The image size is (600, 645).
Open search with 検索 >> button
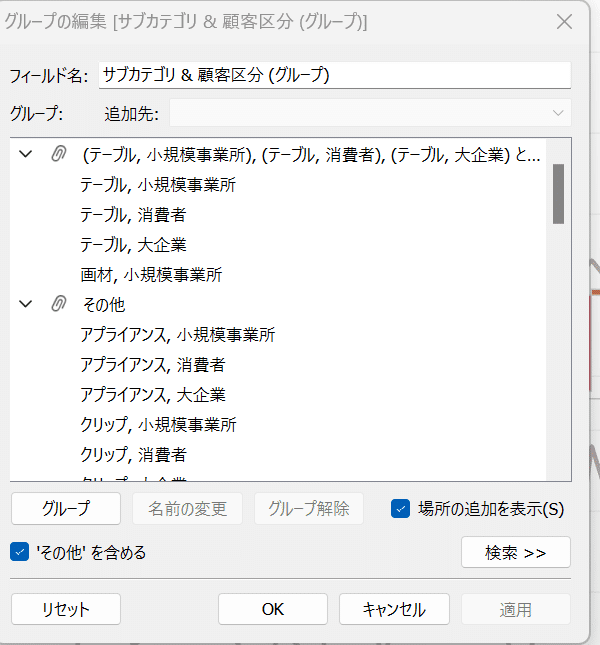coord(516,552)
